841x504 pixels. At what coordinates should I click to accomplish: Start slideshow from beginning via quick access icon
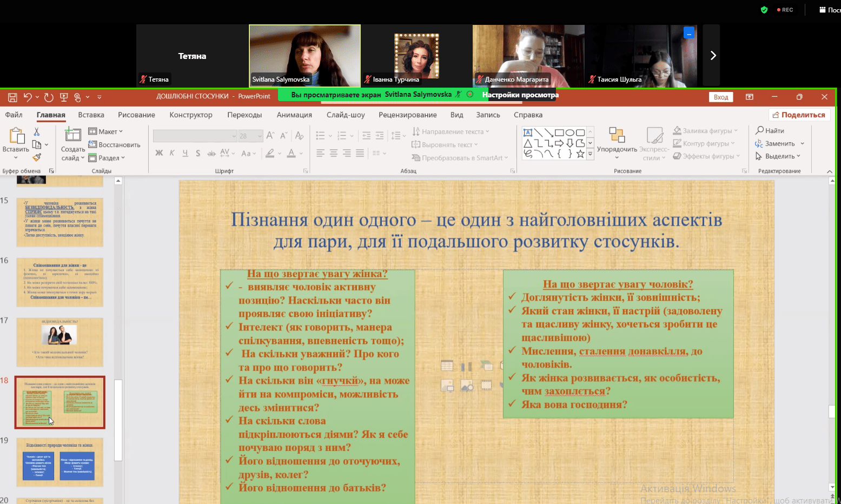coord(64,97)
